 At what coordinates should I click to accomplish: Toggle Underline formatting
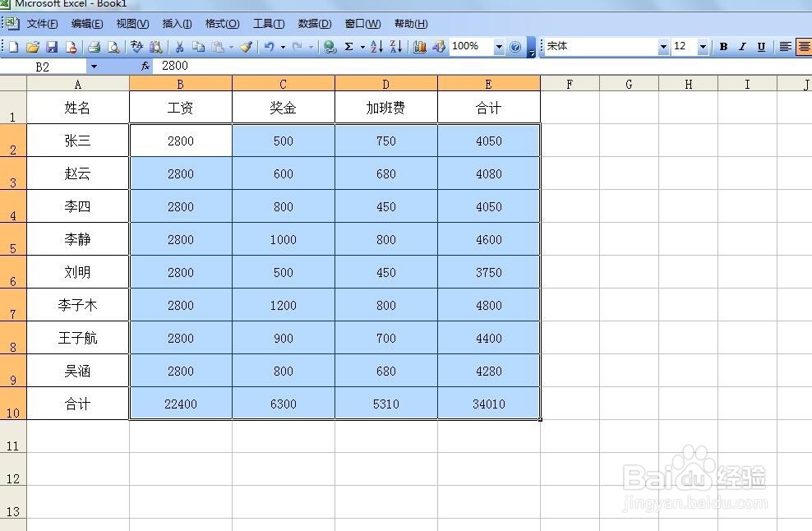tap(761, 47)
